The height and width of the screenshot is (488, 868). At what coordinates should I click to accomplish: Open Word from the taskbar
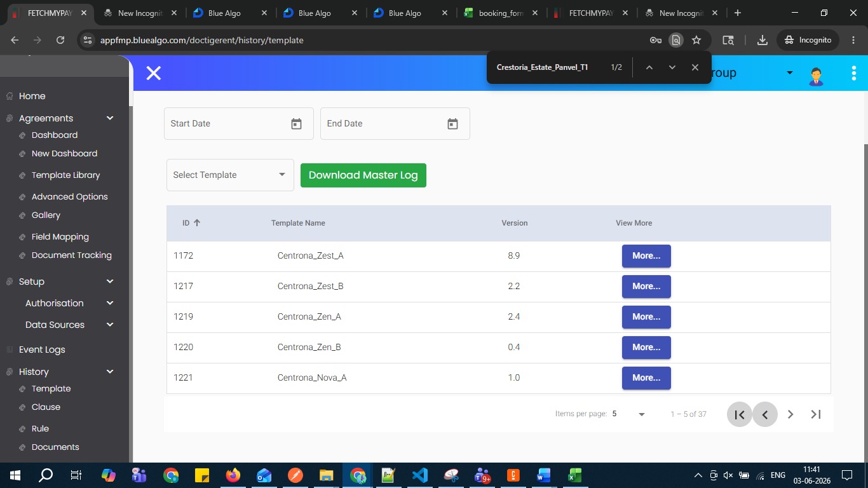tap(544, 475)
